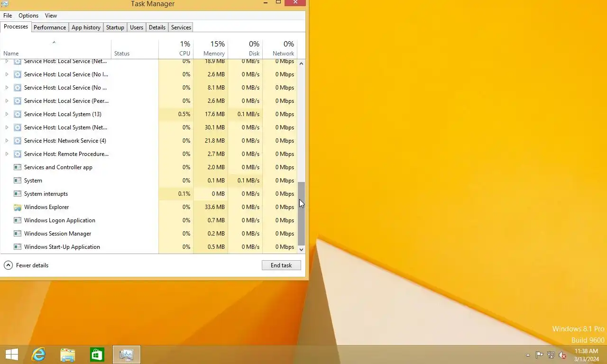
Task: Select the Windows Explorer process
Action: coord(148,207)
